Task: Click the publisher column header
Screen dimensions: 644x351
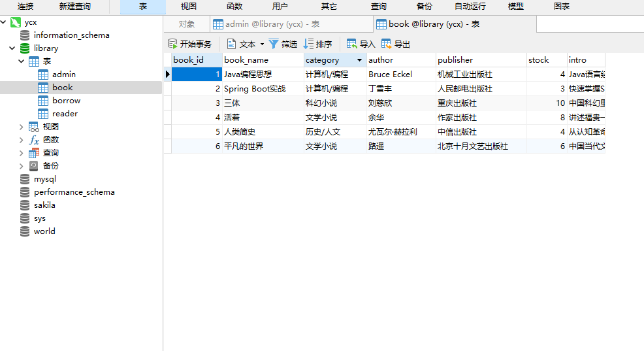Action: [481, 60]
